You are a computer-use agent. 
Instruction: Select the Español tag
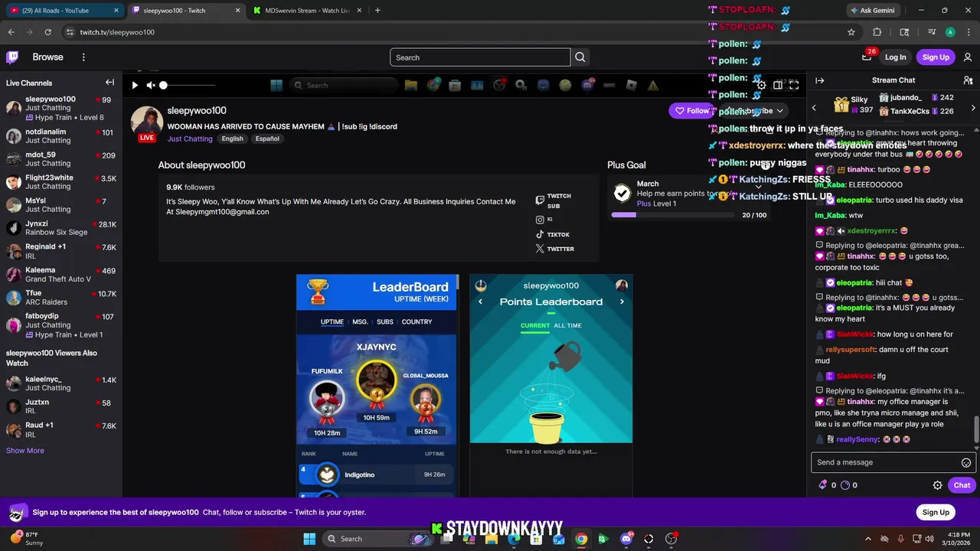pos(267,139)
